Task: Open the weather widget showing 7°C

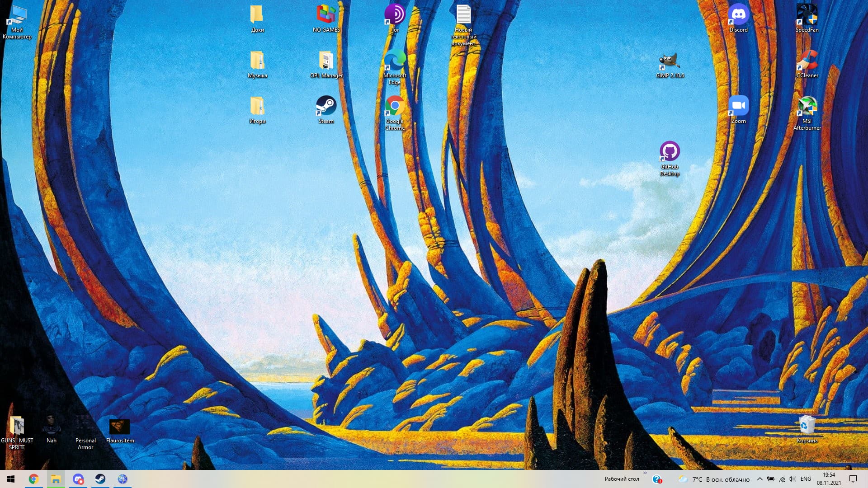Action: 714,479
